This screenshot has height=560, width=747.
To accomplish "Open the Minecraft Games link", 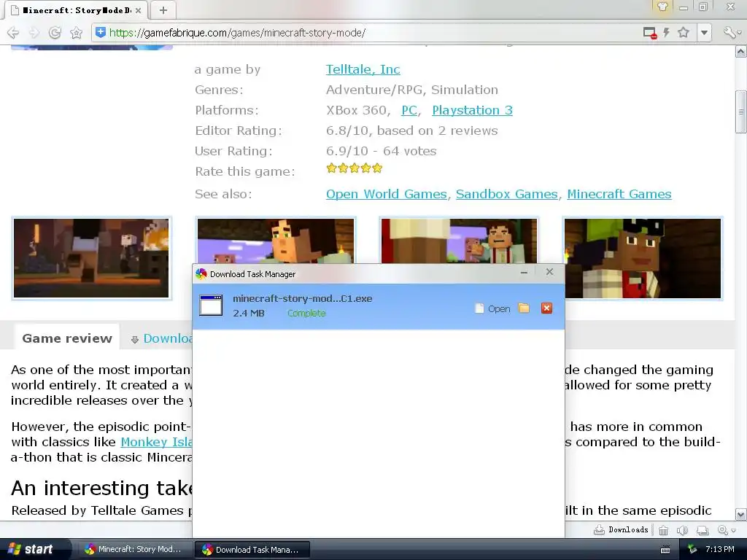I will click(x=619, y=194).
